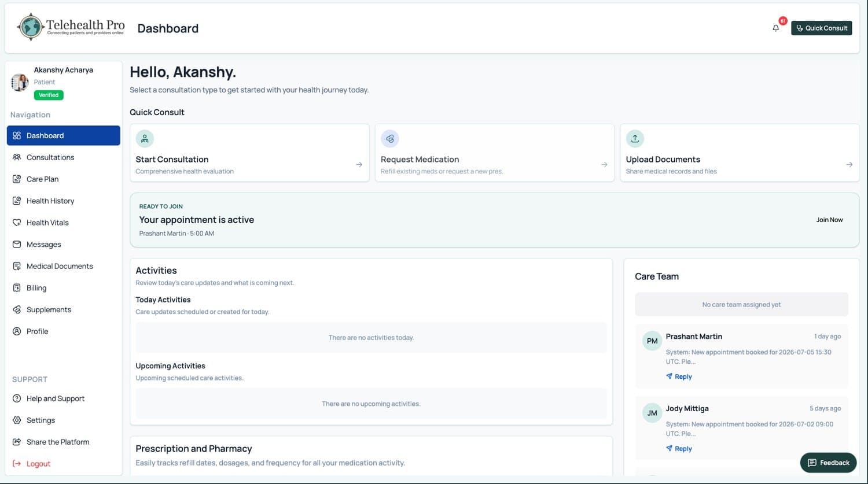The image size is (868, 484).
Task: Go to Care Plan in sidebar
Action: 64,179
